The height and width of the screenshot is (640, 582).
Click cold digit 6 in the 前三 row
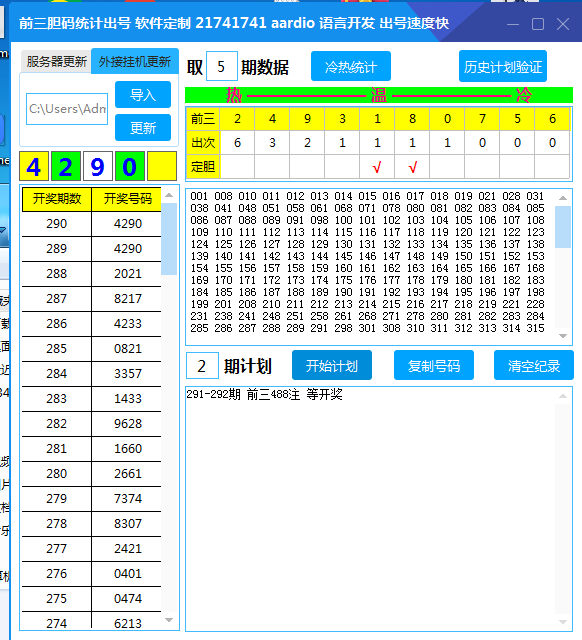tap(552, 119)
